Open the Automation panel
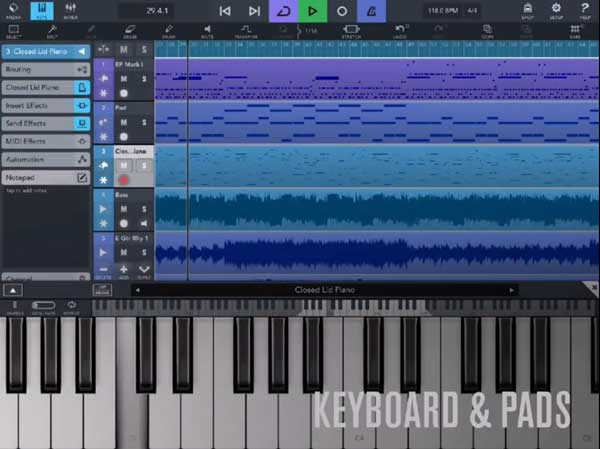 coord(46,159)
